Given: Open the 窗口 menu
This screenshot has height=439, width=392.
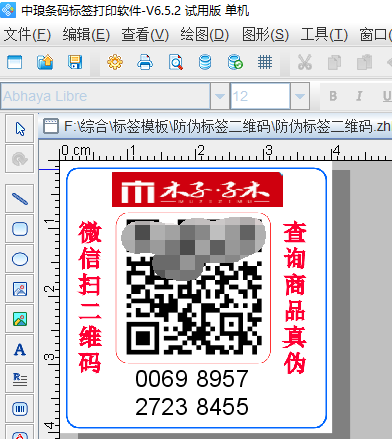Looking at the screenshot, I should coord(375,35).
